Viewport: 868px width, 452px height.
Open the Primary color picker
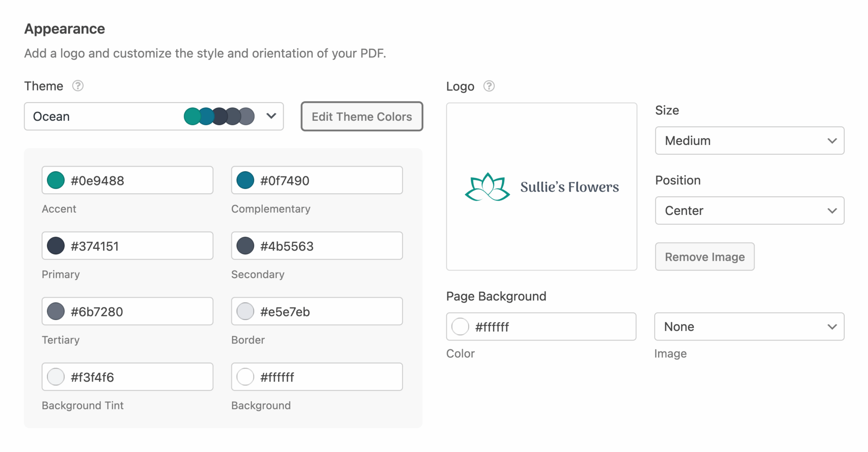pos(55,246)
